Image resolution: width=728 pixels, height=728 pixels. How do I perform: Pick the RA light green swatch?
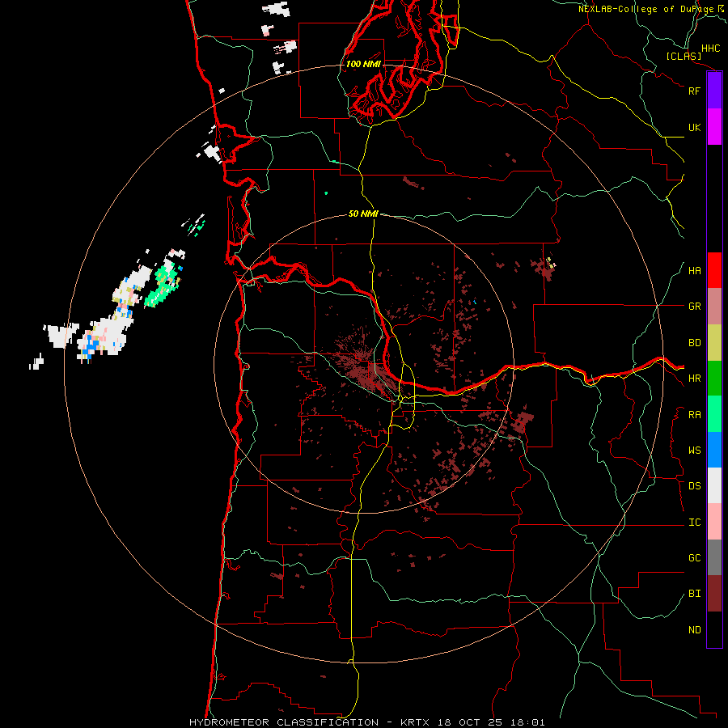click(714, 414)
